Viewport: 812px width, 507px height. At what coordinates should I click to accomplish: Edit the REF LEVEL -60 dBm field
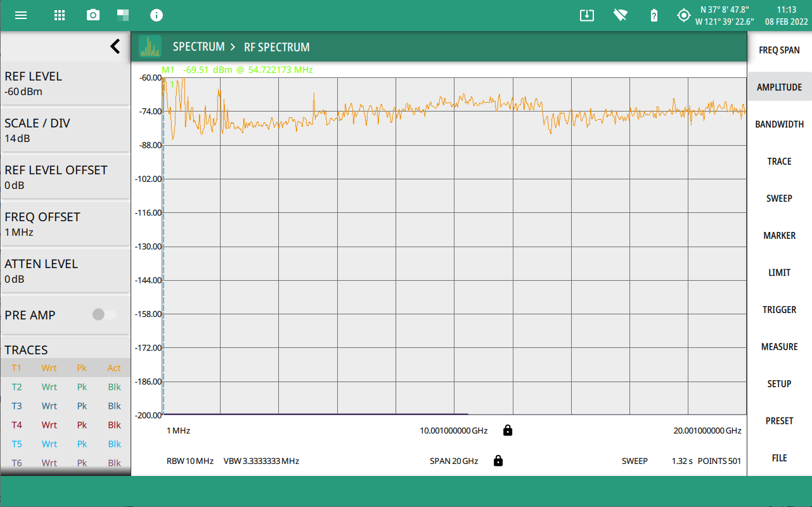(65, 83)
